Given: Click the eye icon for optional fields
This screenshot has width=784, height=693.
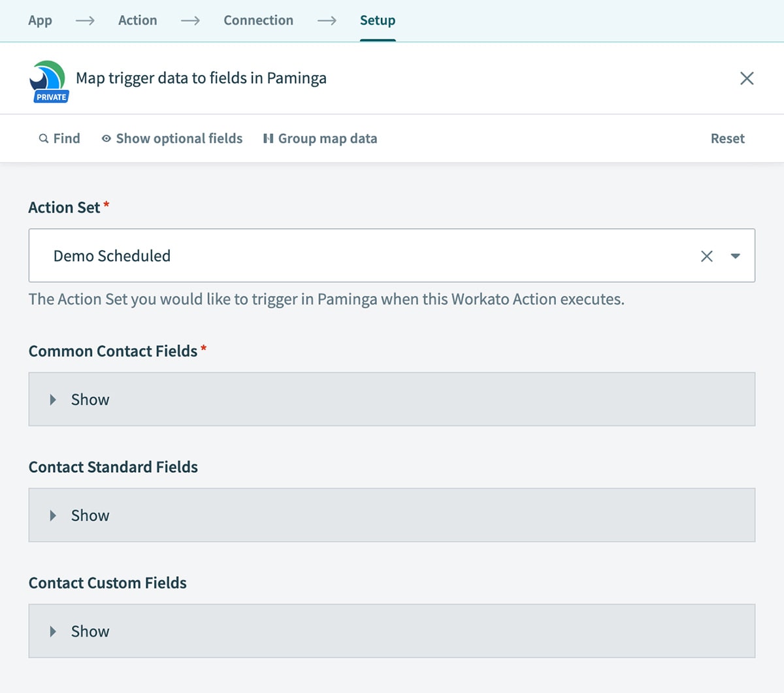Looking at the screenshot, I should 106,138.
